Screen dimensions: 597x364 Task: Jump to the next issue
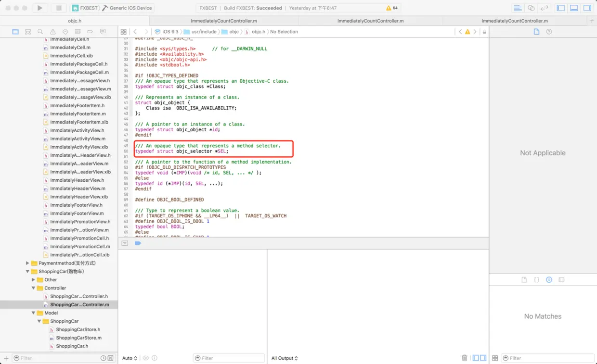point(475,32)
